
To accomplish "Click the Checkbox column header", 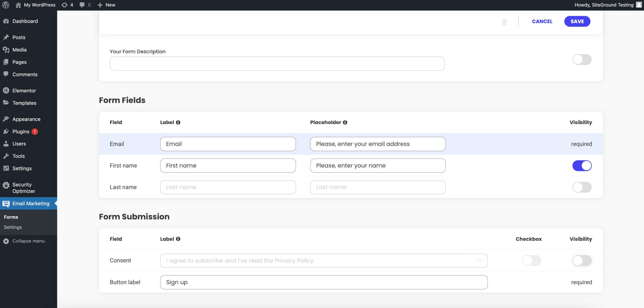I will tap(529, 239).
